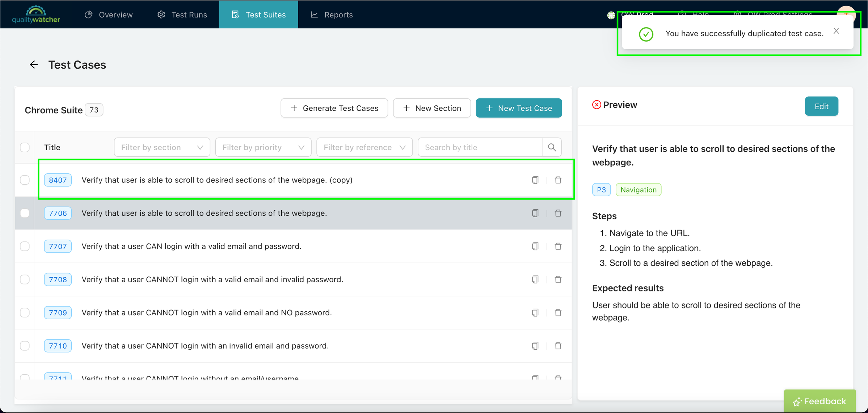Go back using the arrow beside Test Cases
Image resolution: width=868 pixels, height=413 pixels.
34,65
